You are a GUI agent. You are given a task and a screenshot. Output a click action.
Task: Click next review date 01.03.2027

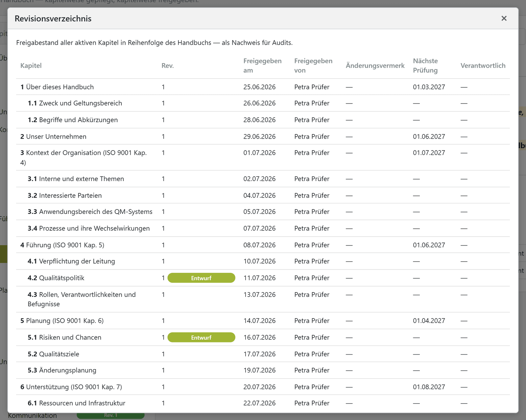click(429, 87)
